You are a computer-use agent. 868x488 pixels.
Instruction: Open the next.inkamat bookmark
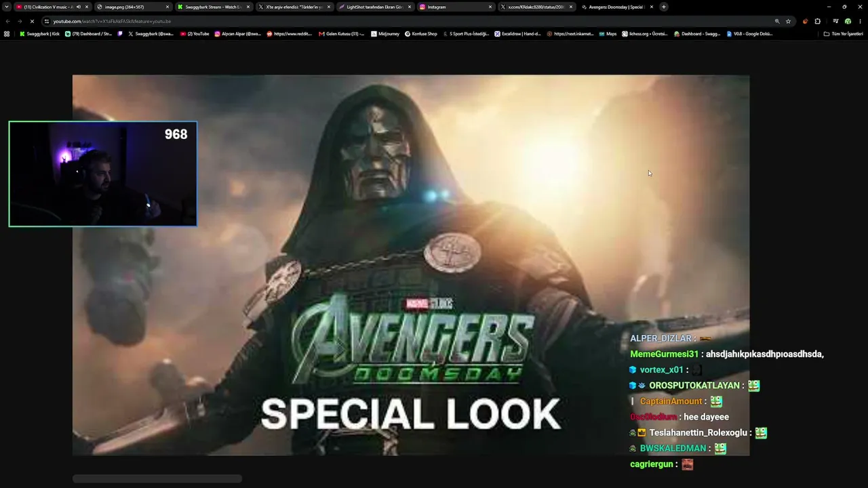pos(570,33)
